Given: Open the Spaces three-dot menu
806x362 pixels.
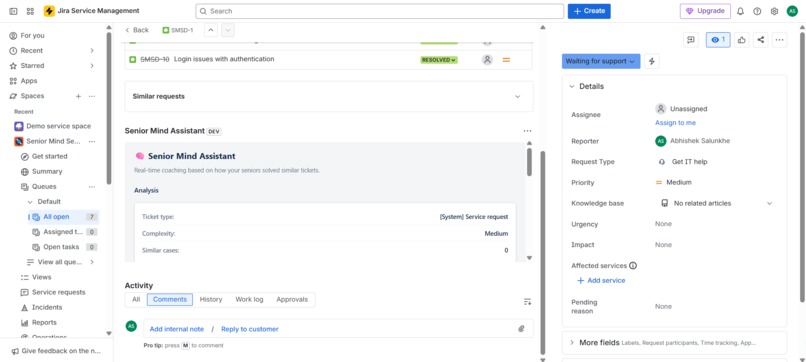Looking at the screenshot, I should point(92,96).
